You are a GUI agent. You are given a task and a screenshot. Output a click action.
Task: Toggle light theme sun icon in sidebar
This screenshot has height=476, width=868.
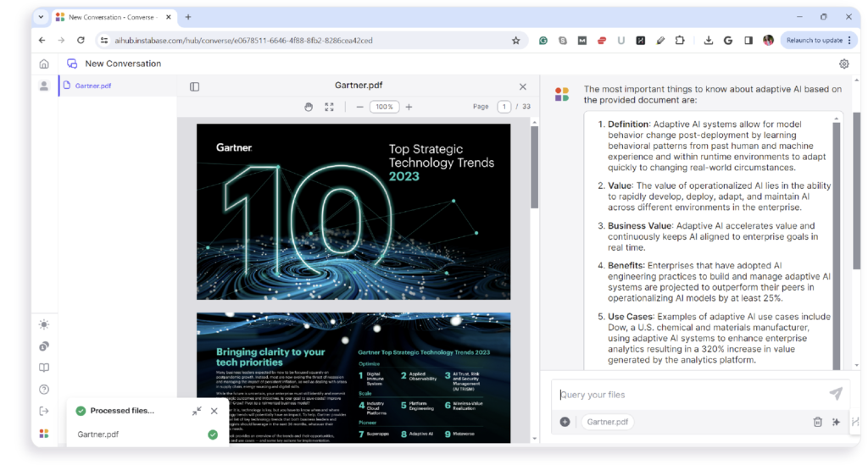pos(44,324)
